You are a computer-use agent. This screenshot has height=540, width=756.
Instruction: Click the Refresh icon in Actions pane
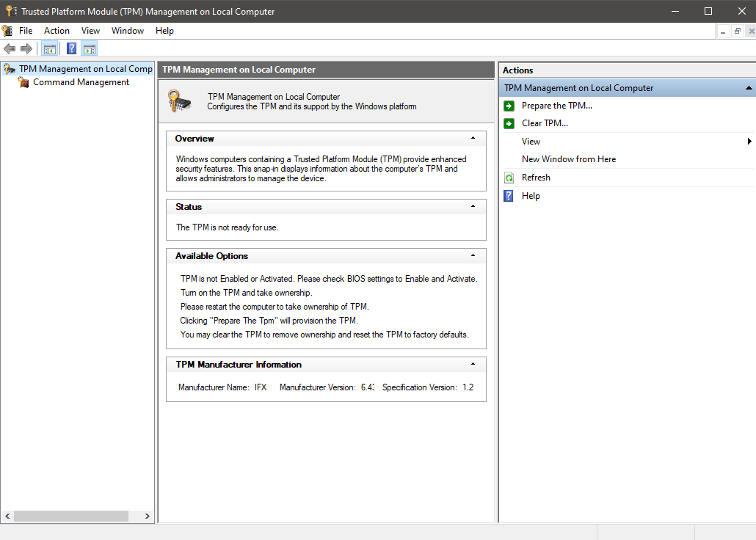coord(509,178)
